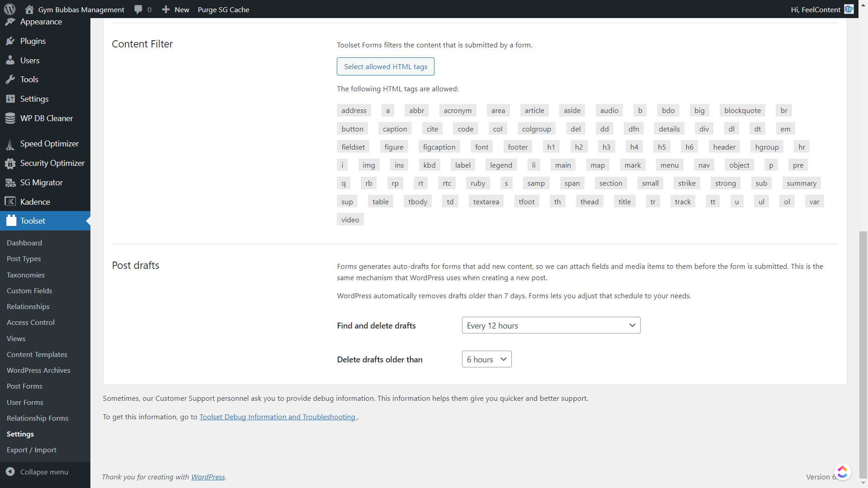Open Access Control submenu item
The height and width of the screenshot is (488, 868).
click(x=31, y=322)
